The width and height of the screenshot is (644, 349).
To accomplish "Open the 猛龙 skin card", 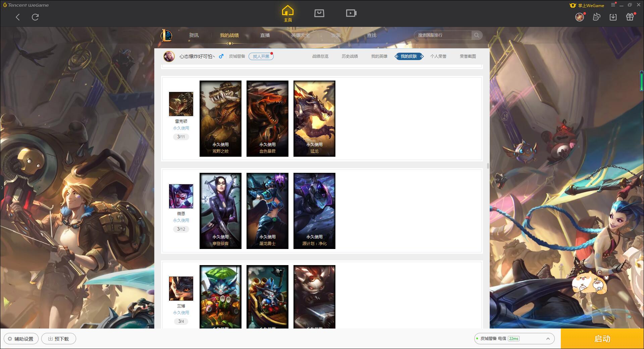I will [x=314, y=118].
